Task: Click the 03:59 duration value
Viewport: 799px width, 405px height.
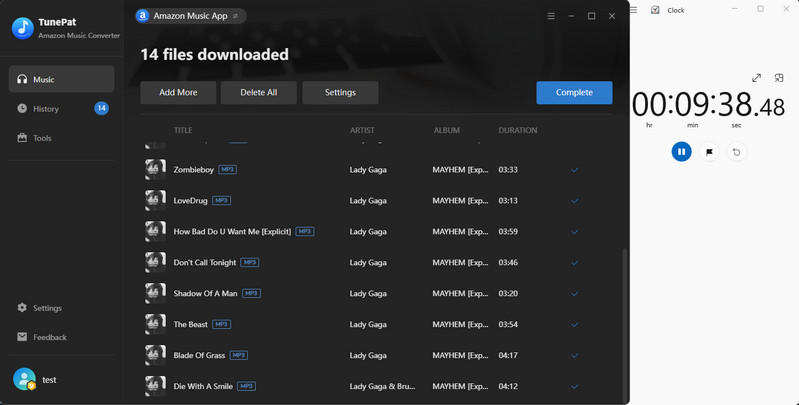Action: coord(508,231)
